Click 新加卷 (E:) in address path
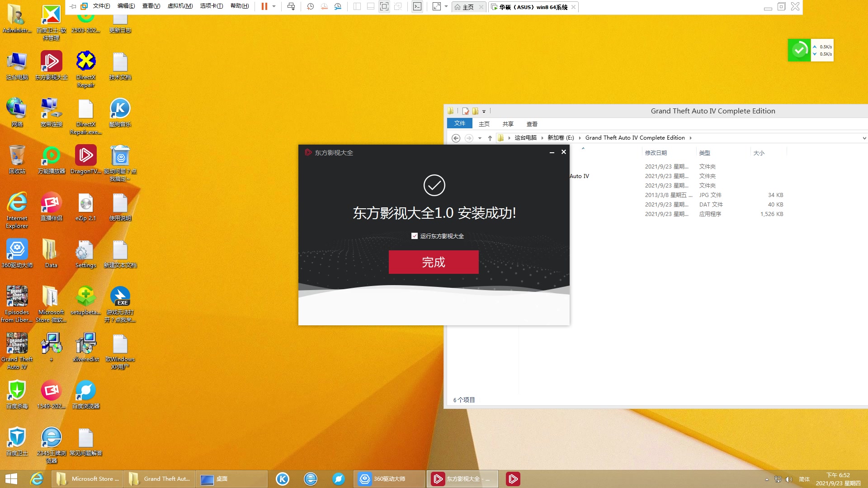This screenshot has height=488, width=868. click(x=561, y=138)
